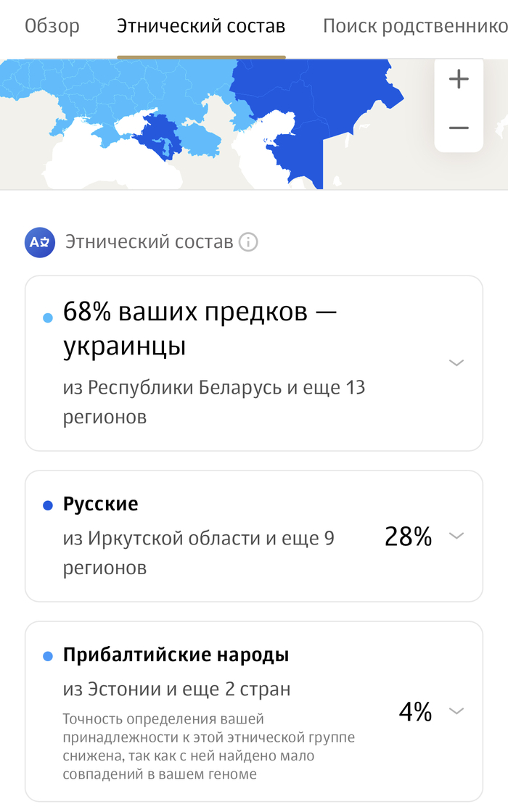Click the 4% percentage value
Viewport: 508px width, 812px height.
pyautogui.click(x=415, y=712)
